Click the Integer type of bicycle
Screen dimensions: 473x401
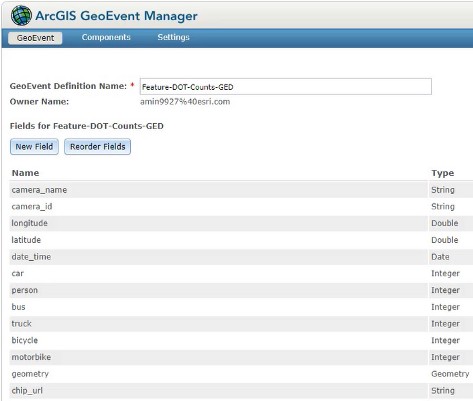pos(445,341)
